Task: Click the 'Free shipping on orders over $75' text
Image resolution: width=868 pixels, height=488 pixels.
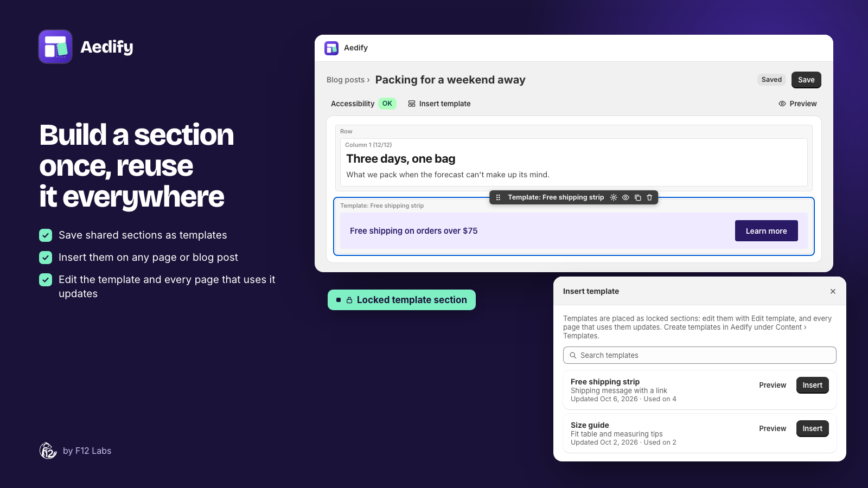Action: 414,231
